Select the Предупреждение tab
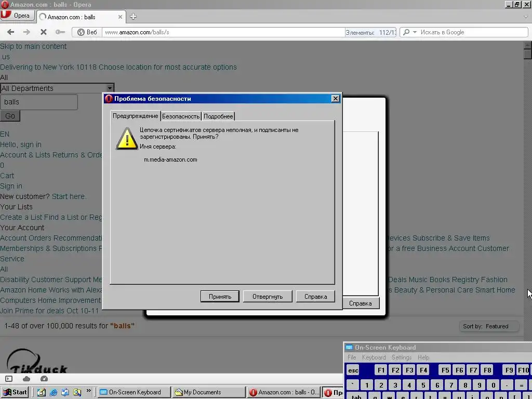Screen dimensions: 532x399 click(x=136, y=116)
